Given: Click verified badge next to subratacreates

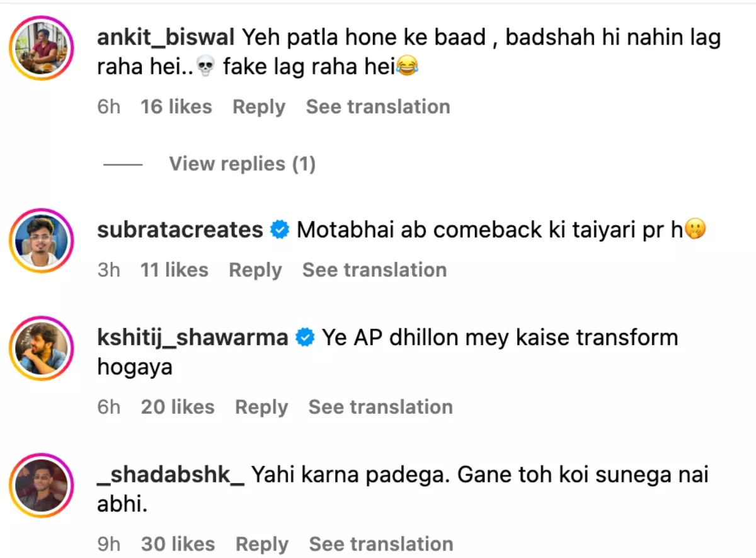Looking at the screenshot, I should 280,231.
